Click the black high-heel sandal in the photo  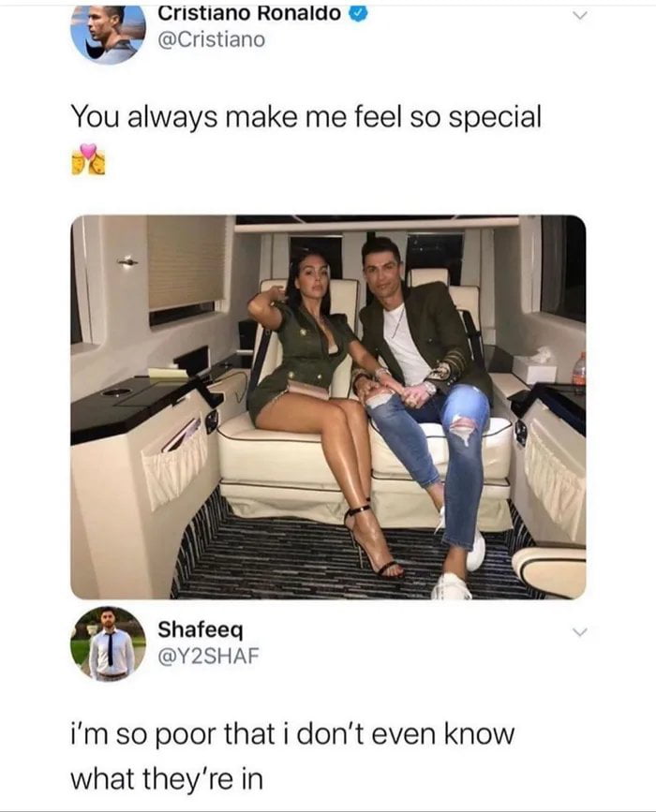(373, 542)
